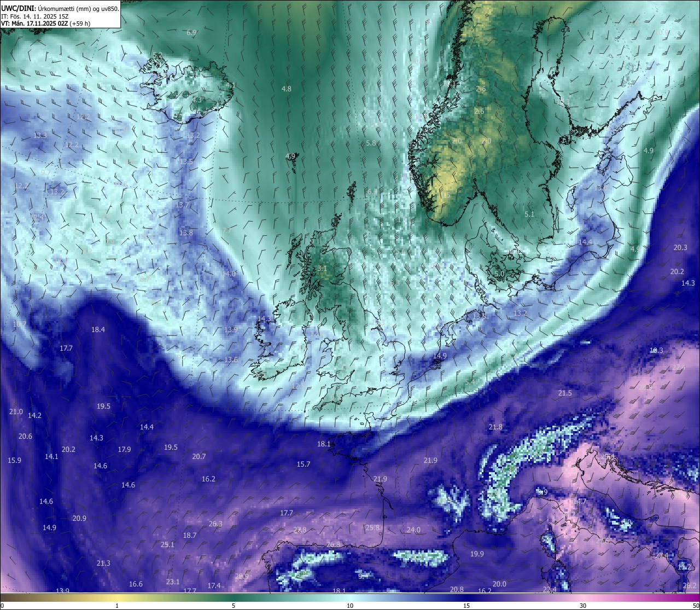Click the '20.6' map value
This screenshot has height=610, width=700.
(25, 437)
